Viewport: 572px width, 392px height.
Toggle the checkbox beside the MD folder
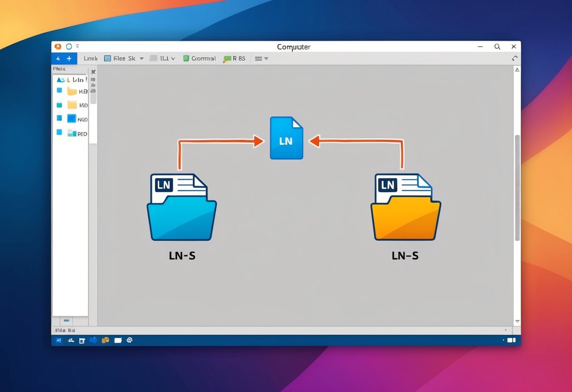[x=59, y=105]
